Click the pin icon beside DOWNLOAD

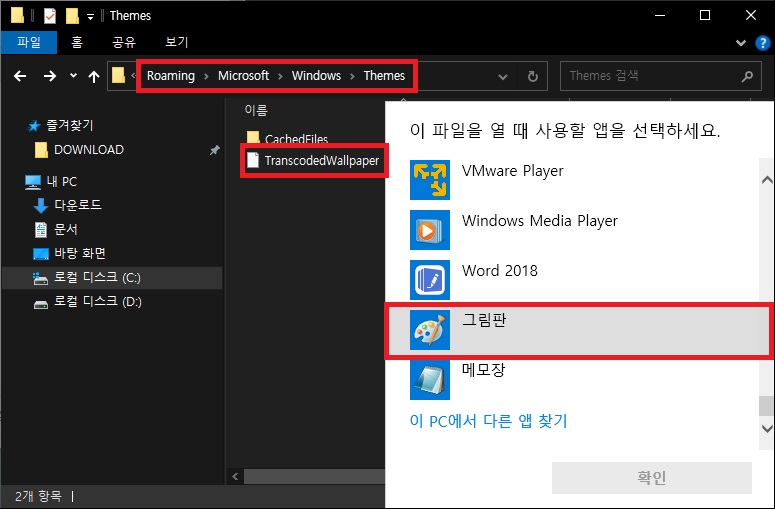215,150
